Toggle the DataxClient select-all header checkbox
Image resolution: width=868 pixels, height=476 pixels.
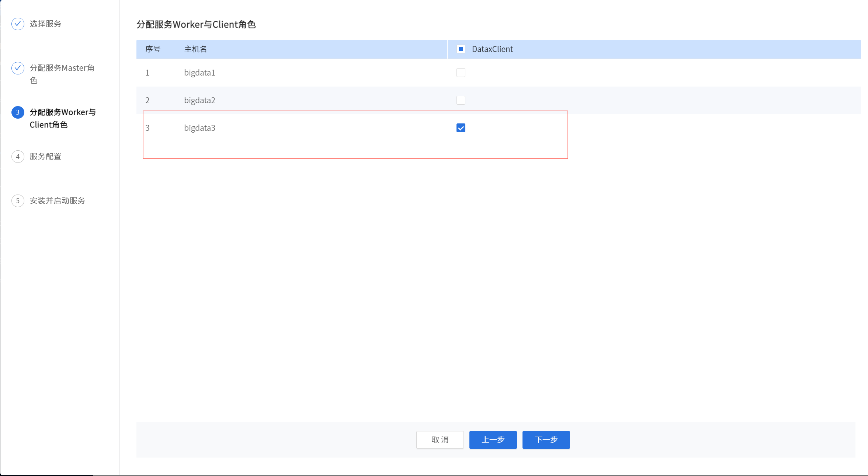tap(461, 49)
